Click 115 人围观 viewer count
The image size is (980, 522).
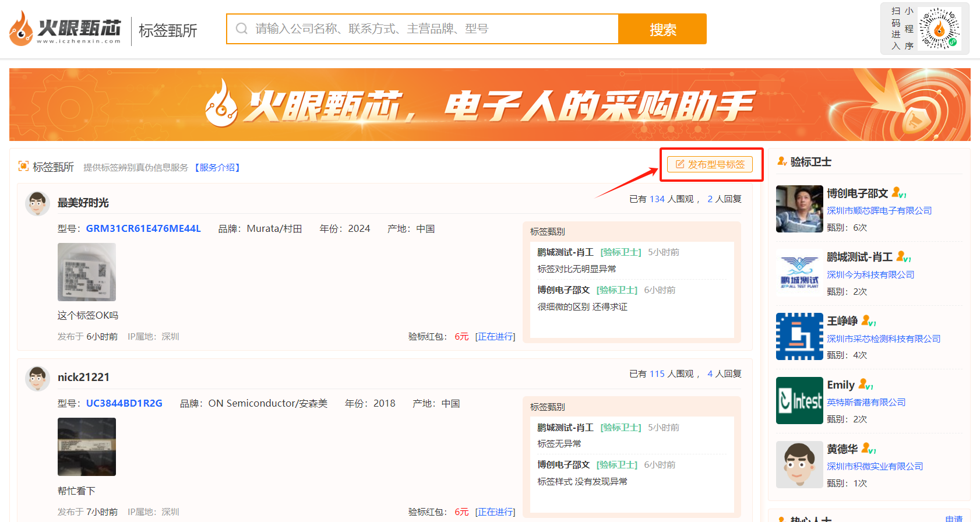[x=672, y=374]
